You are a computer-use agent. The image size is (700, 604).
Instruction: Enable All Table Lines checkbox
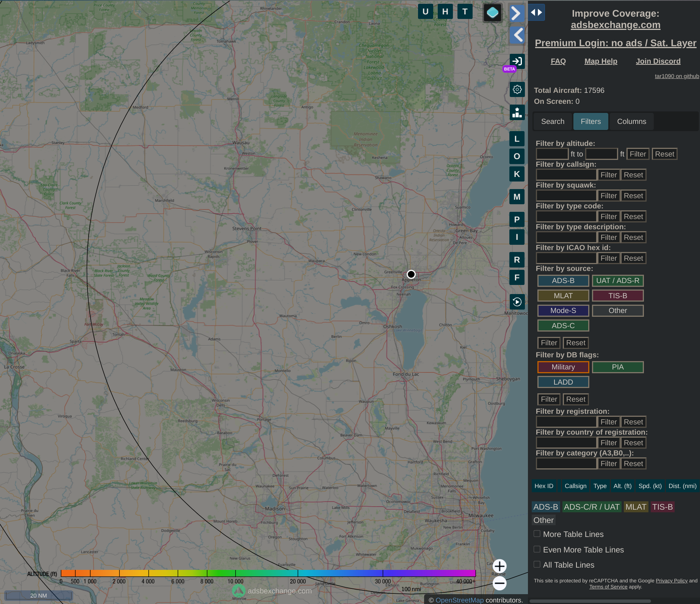(537, 564)
